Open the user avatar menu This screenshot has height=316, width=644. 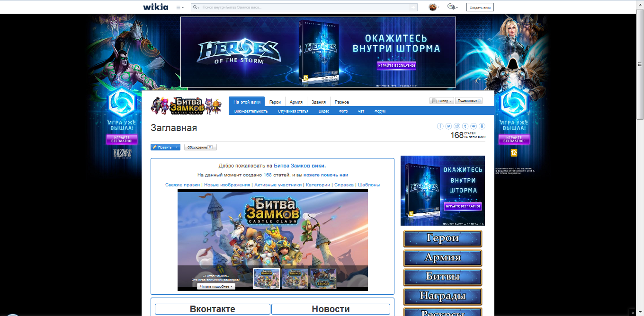(x=434, y=7)
